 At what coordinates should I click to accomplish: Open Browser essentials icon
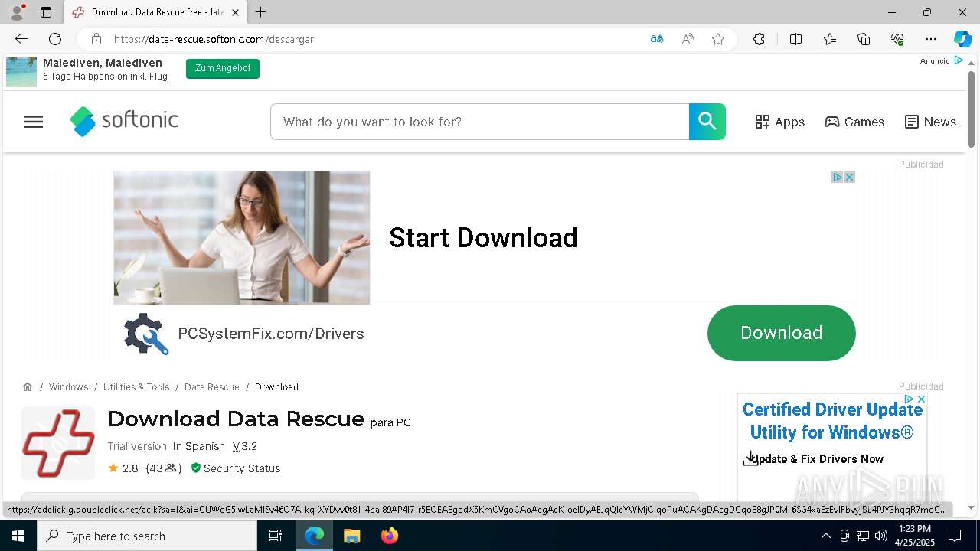[897, 39]
